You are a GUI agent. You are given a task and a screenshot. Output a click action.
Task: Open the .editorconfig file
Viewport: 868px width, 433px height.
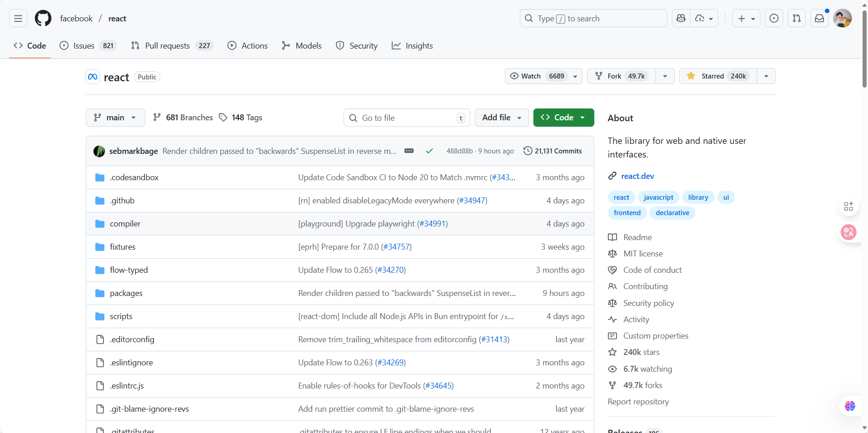pyautogui.click(x=132, y=340)
